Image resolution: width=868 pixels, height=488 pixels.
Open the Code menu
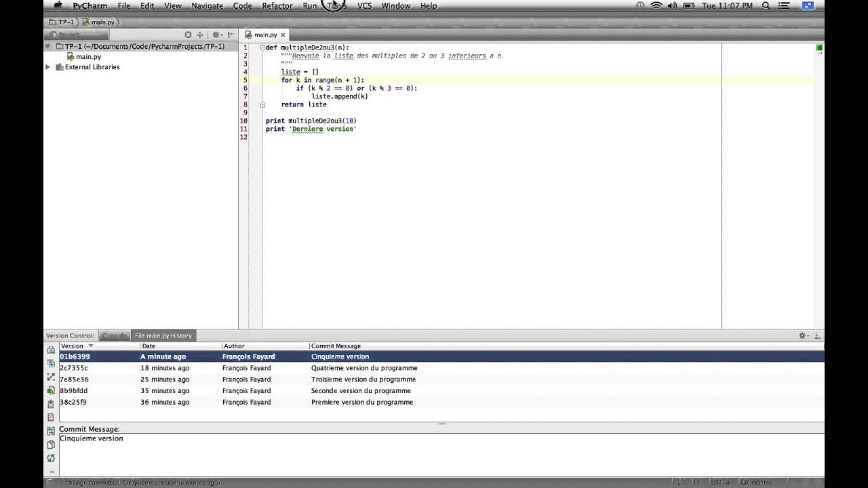(242, 5)
